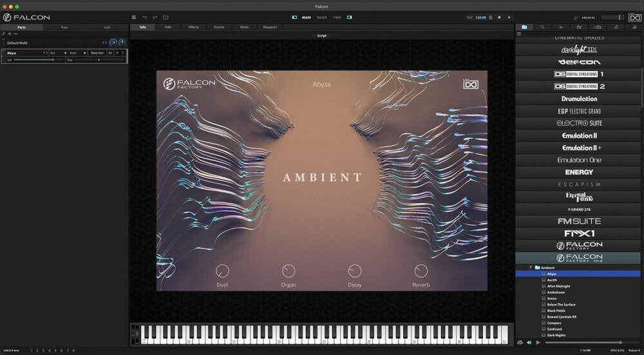Collapse the Ambient folder in browser
Image resolution: width=644 pixels, height=355 pixels.
click(x=531, y=267)
